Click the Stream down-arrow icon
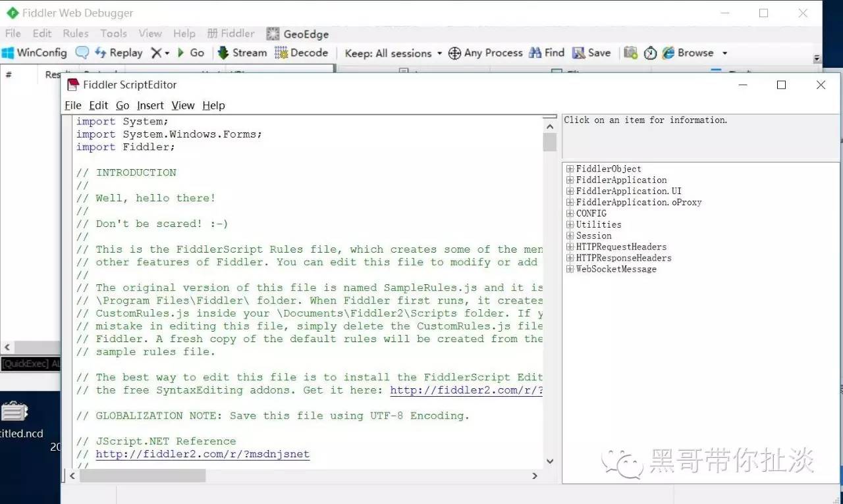The height and width of the screenshot is (504, 843). [223, 53]
